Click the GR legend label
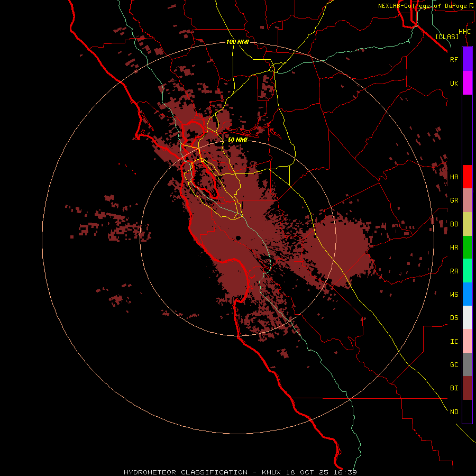The height and width of the screenshot is (476, 476). tap(454, 200)
